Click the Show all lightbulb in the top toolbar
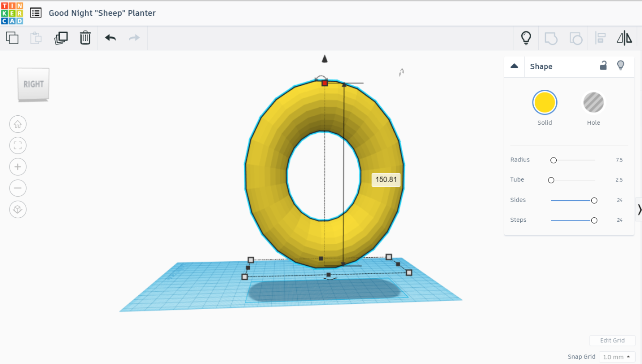Screen dimensions: 642x364 click(x=526, y=38)
